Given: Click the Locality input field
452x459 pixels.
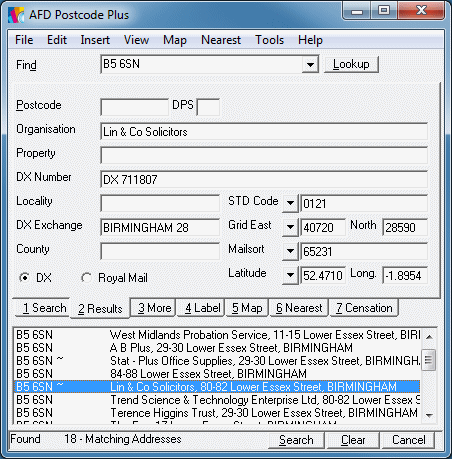Looking at the screenshot, I should tap(160, 203).
